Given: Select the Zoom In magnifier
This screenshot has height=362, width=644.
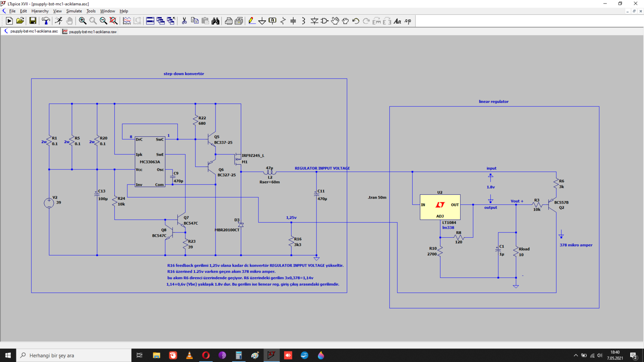Looking at the screenshot, I should (x=82, y=21).
